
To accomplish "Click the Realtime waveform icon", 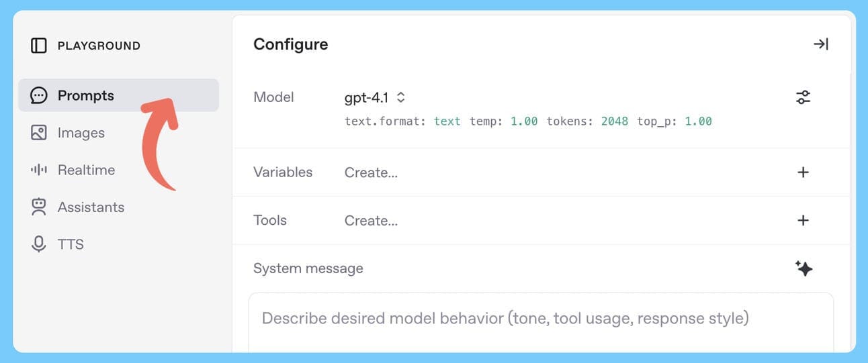I will coord(39,170).
